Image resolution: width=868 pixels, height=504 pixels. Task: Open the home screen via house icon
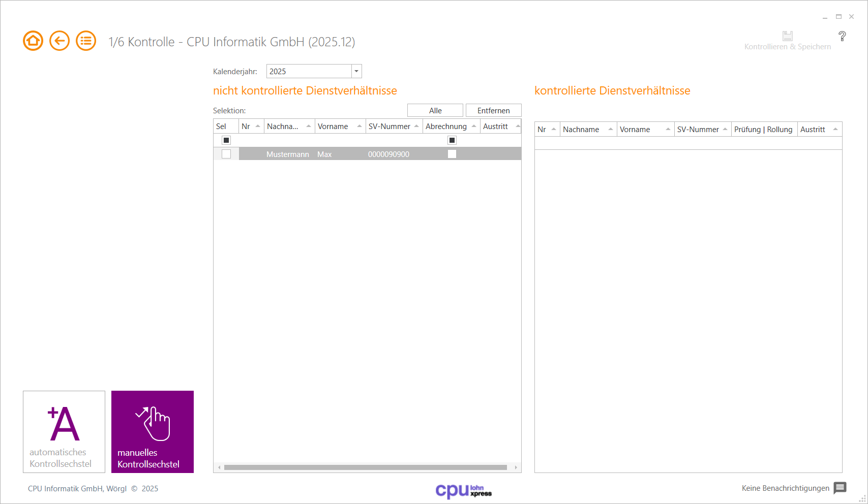click(33, 41)
